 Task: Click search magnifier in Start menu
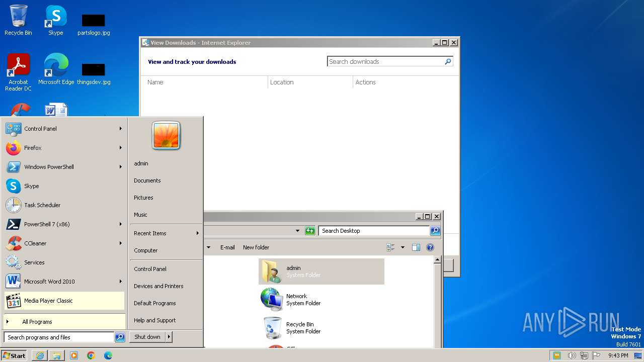click(120, 337)
